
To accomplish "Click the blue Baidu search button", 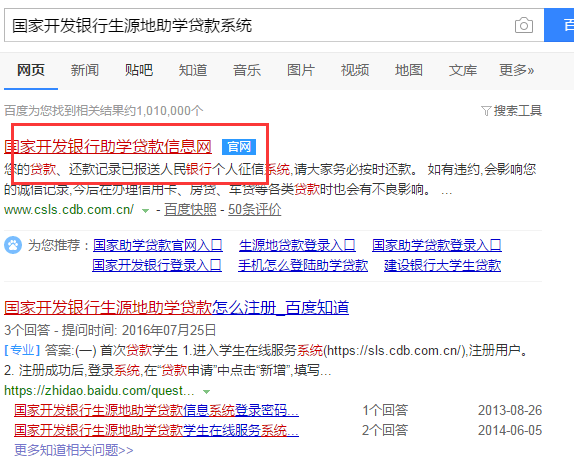I will click(x=559, y=25).
